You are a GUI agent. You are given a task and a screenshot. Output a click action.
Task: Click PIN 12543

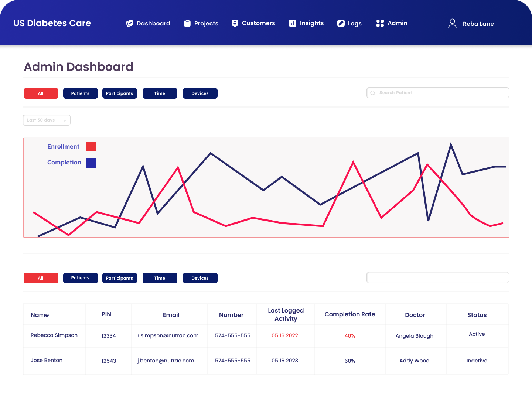(x=109, y=361)
